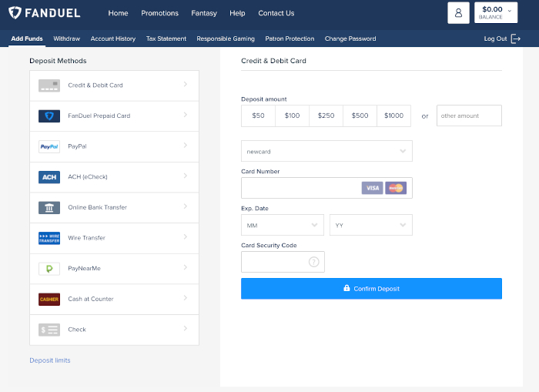539x392 pixels.
Task: Choose the Wire Transfer deposit method label
Action: click(86, 238)
